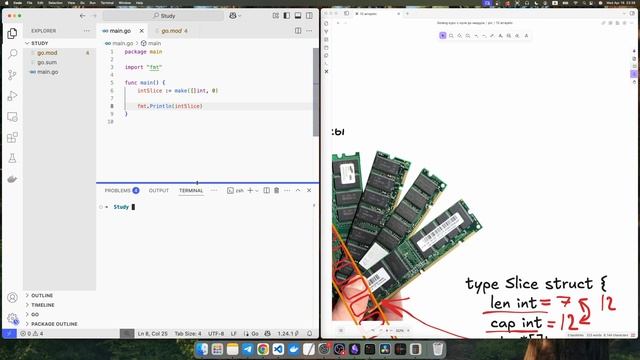The image size is (640, 360).
Task: Open Explorer views and more actions
Action: tap(87, 31)
